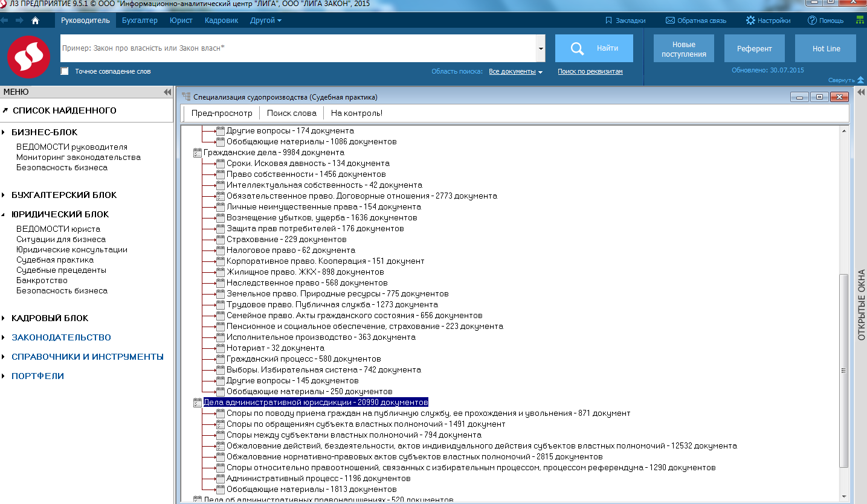Click Пред-просмотр toolbar item
Screen dimensions: 867x504
[x=222, y=113]
